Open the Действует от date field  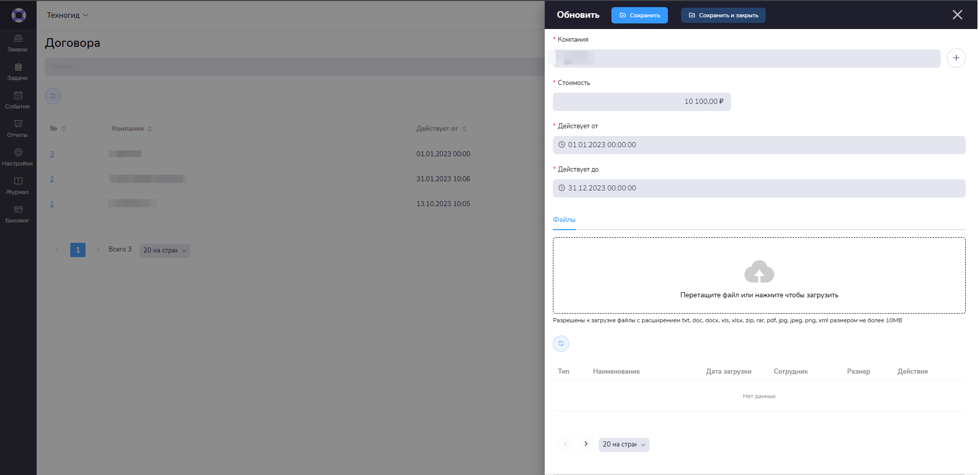tap(759, 145)
